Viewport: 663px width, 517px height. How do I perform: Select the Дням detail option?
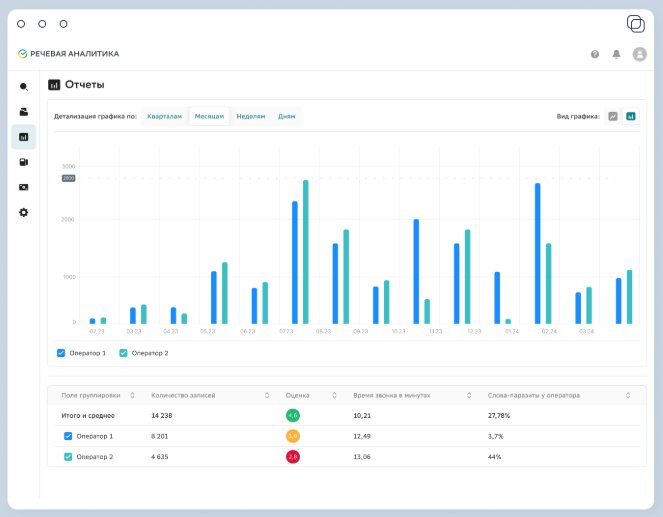pyautogui.click(x=286, y=116)
